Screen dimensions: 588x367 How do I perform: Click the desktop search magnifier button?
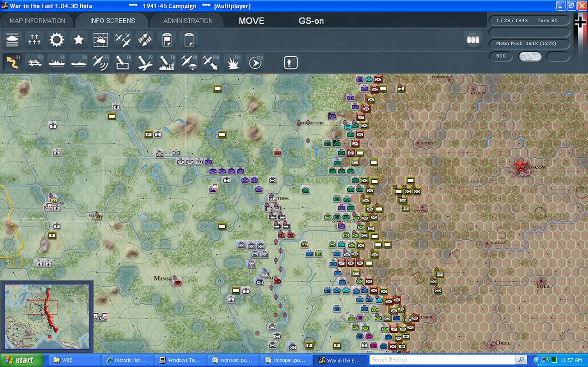click(521, 360)
